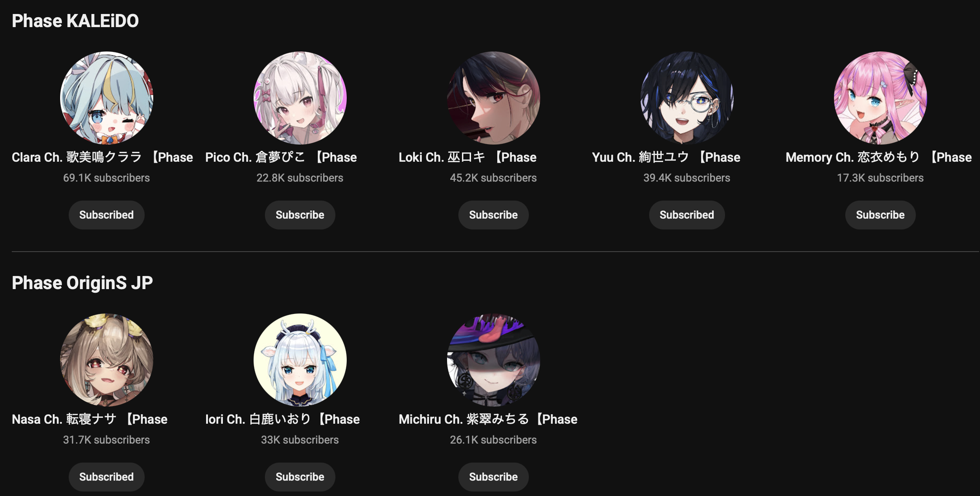Open Clara Ch. channel avatar
The width and height of the screenshot is (980, 496).
[x=107, y=98]
